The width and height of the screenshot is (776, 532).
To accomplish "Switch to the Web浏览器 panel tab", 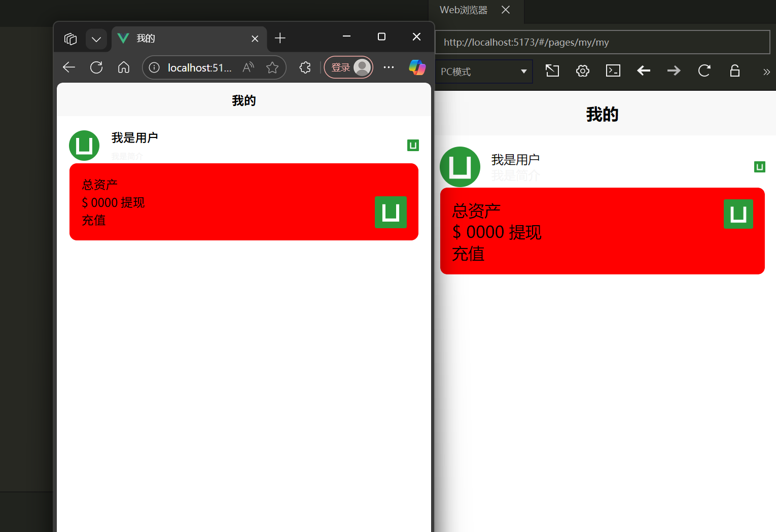I will (463, 10).
